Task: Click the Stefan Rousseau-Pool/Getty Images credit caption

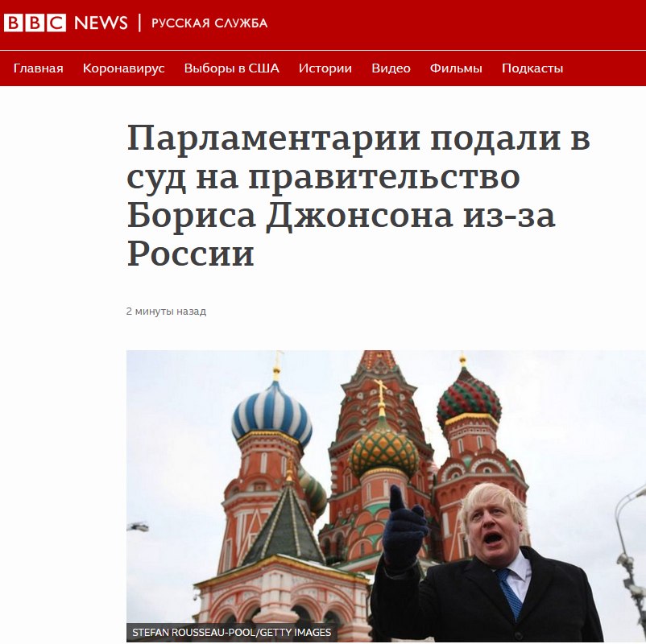Action: pyautogui.click(x=231, y=632)
